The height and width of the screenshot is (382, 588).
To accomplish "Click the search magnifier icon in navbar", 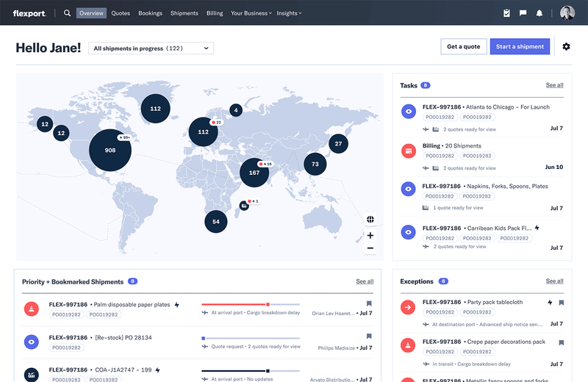I will click(68, 13).
